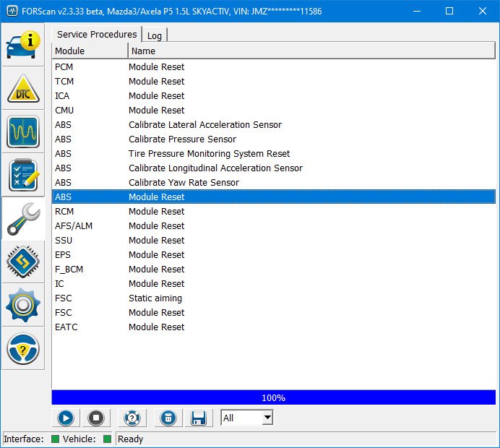Select the CMU Module Reset row
The image size is (500, 448).
(274, 111)
